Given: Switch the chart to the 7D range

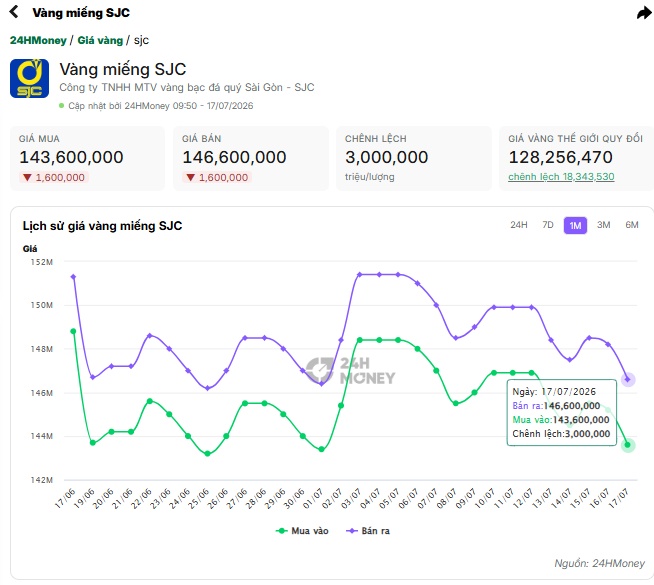Looking at the screenshot, I should coord(548,225).
